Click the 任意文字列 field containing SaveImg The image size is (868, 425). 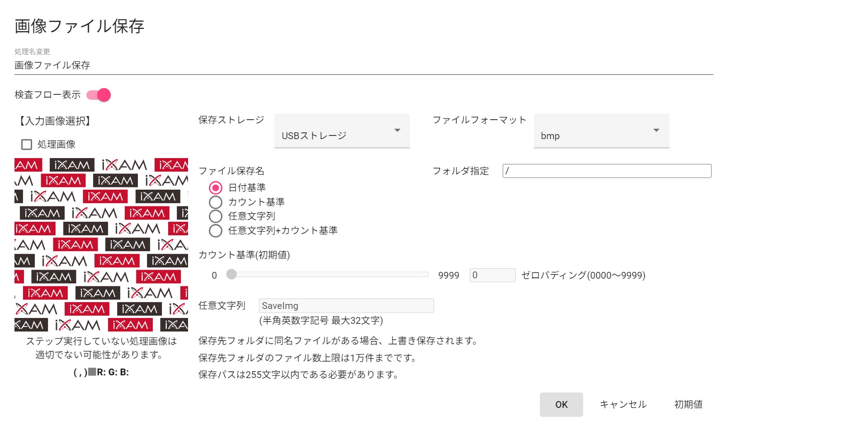click(x=346, y=306)
